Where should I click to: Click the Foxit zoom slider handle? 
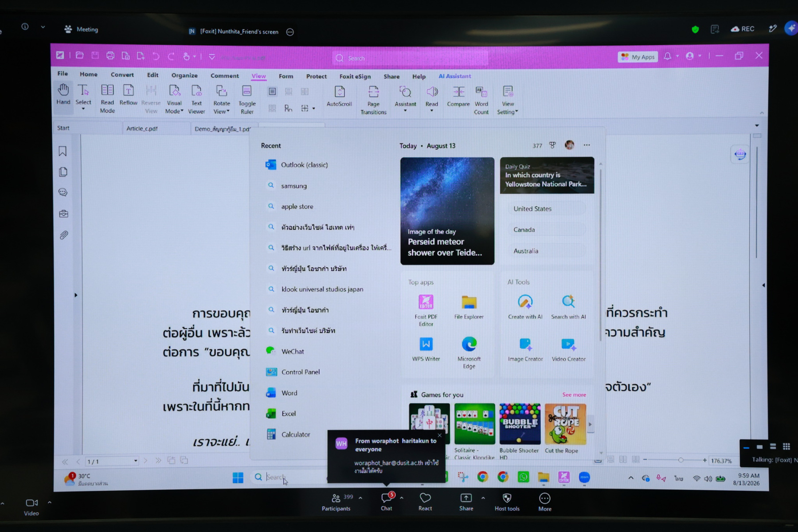681,460
